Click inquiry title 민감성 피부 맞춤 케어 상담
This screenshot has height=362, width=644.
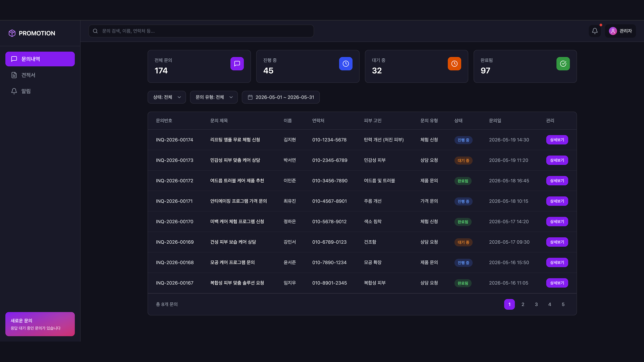click(x=235, y=160)
